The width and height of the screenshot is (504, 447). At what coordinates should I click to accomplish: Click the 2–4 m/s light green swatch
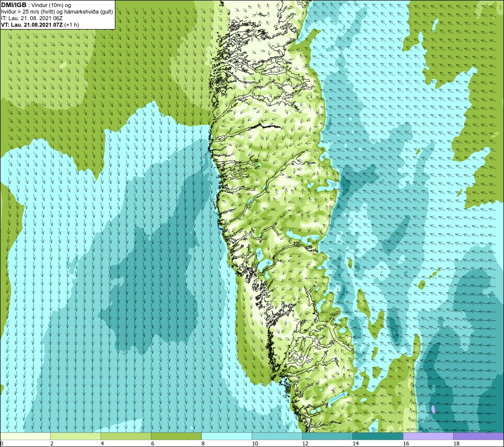tap(76, 436)
